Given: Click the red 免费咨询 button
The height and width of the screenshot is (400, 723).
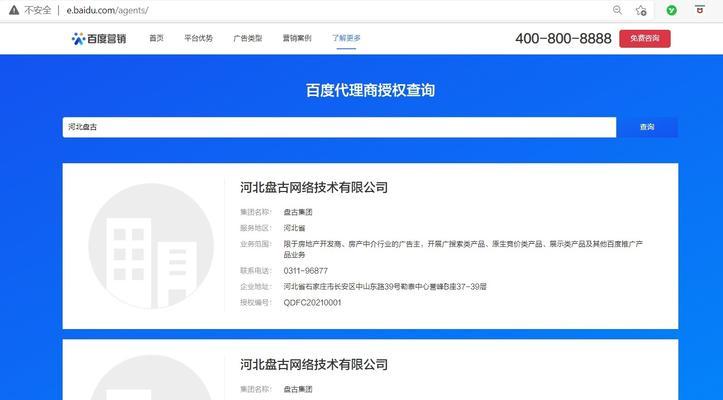Looking at the screenshot, I should [645, 38].
